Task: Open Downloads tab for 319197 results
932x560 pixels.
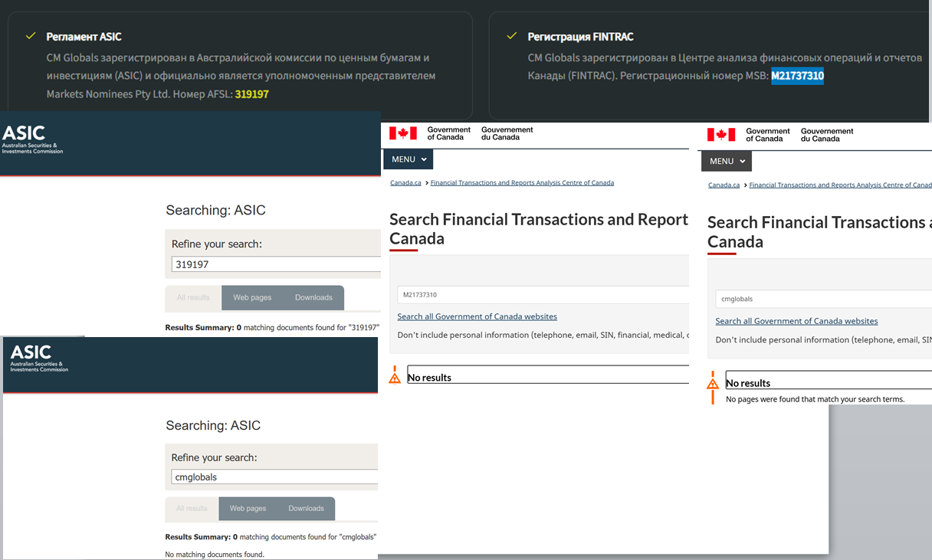Action: 313,297
